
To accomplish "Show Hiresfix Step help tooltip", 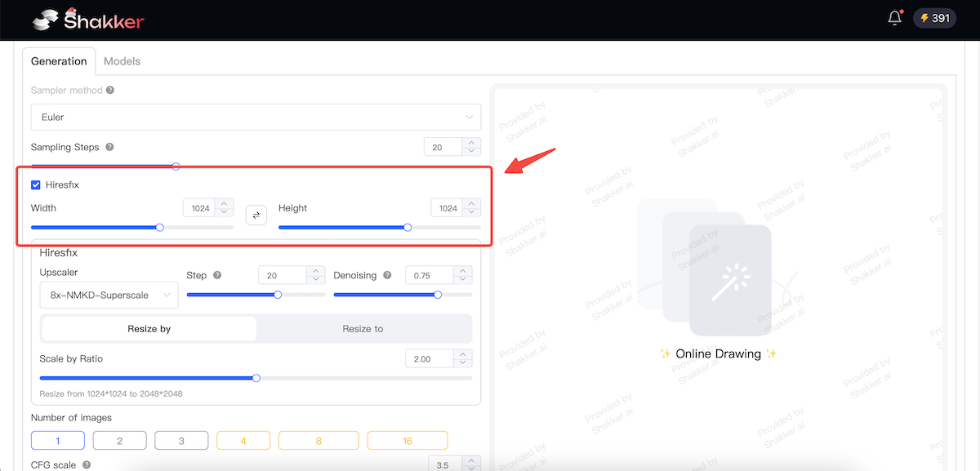I will click(x=217, y=276).
